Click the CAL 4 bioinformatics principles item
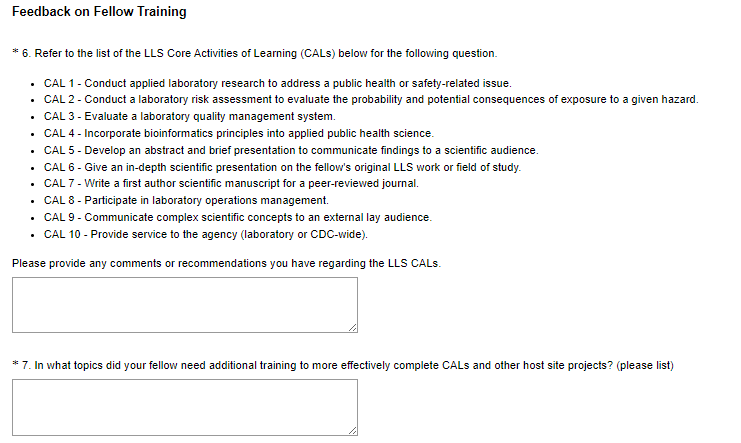This screenshot has height=443, width=741. [x=238, y=133]
